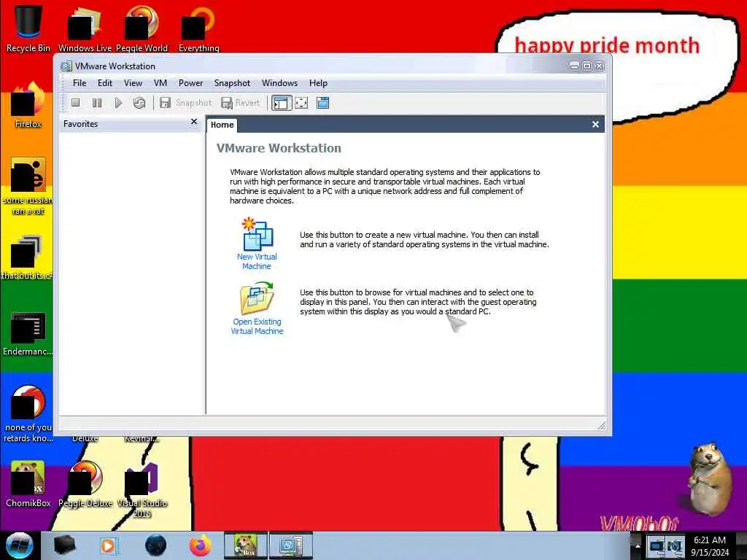Open the VM menu
Screen dimensions: 747x560
point(160,83)
